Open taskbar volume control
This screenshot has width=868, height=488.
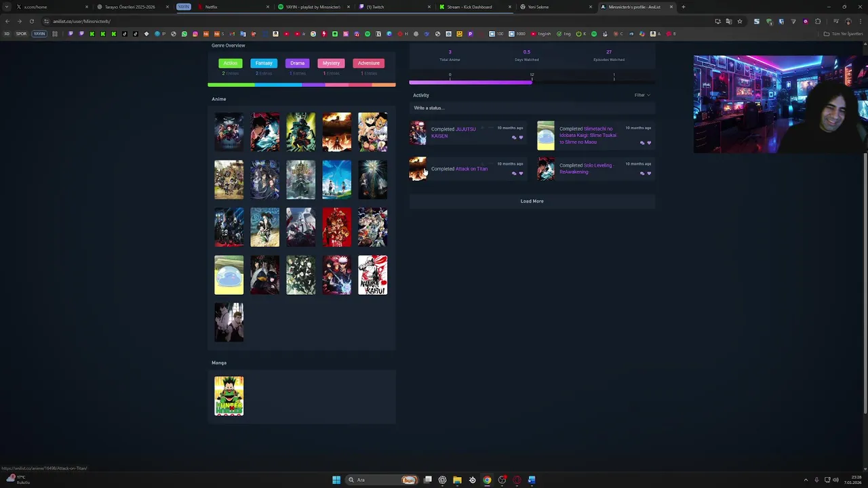pos(835,480)
